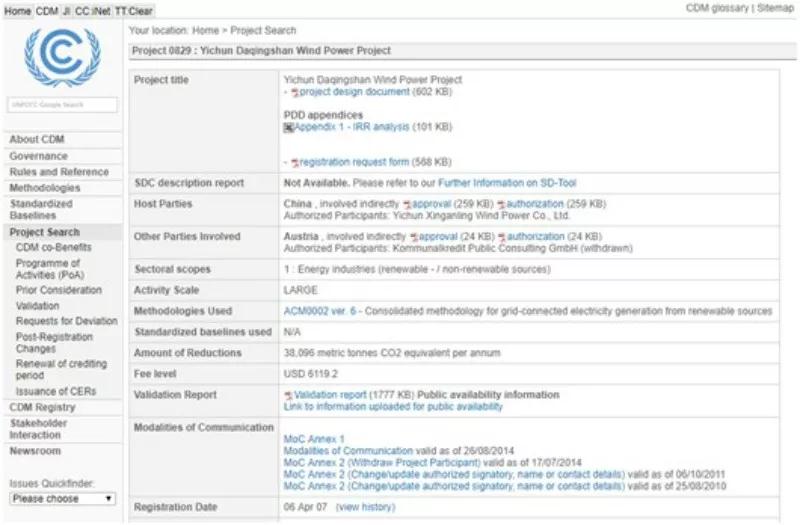Click the UNFCCC Google Search field
The width and height of the screenshot is (800, 525).
point(62,104)
